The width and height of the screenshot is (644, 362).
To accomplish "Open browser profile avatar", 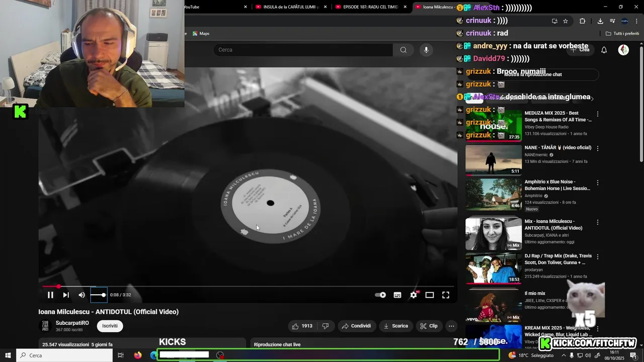I will [624, 21].
